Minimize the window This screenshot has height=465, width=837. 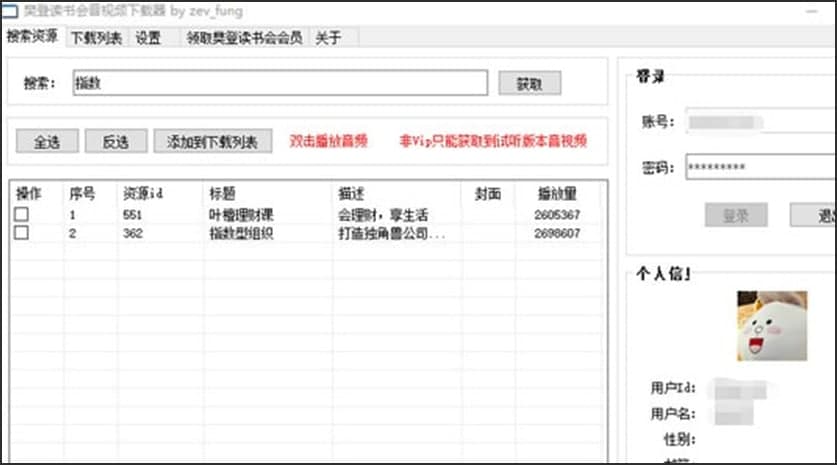pyautogui.click(x=812, y=11)
